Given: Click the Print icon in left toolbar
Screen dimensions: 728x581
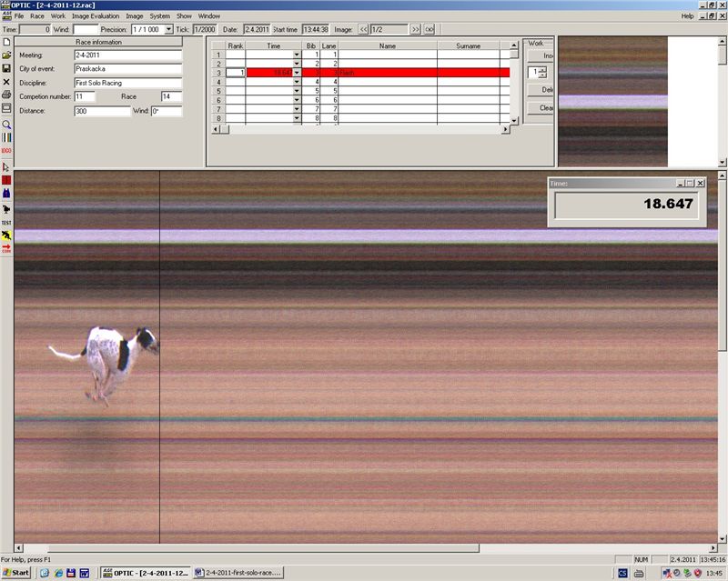Looking at the screenshot, I should [x=6, y=95].
